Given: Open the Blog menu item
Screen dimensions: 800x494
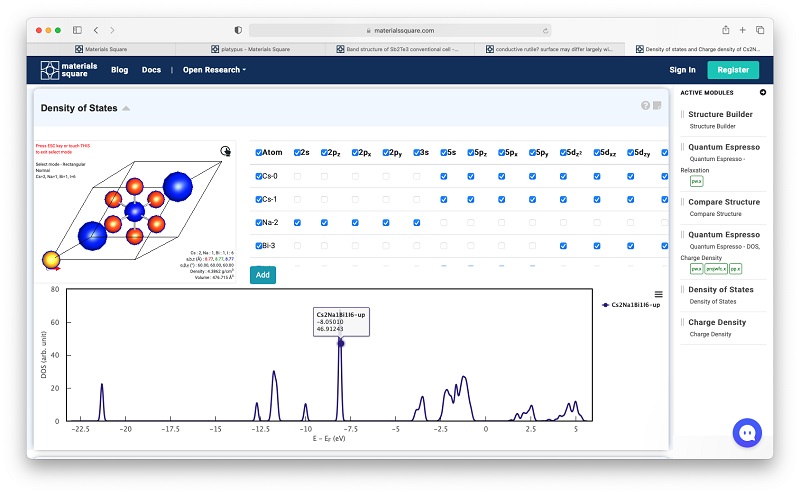Looking at the screenshot, I should coord(119,70).
